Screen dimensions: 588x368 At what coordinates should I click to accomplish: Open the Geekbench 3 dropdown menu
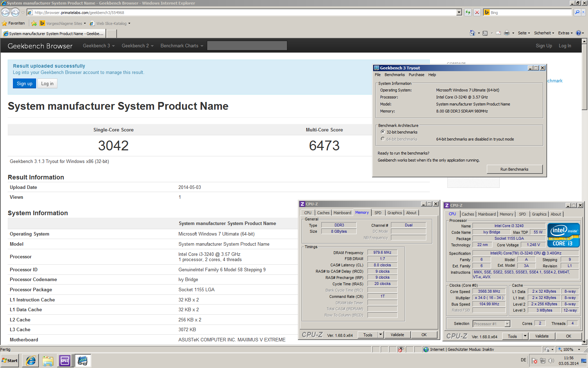click(x=99, y=46)
